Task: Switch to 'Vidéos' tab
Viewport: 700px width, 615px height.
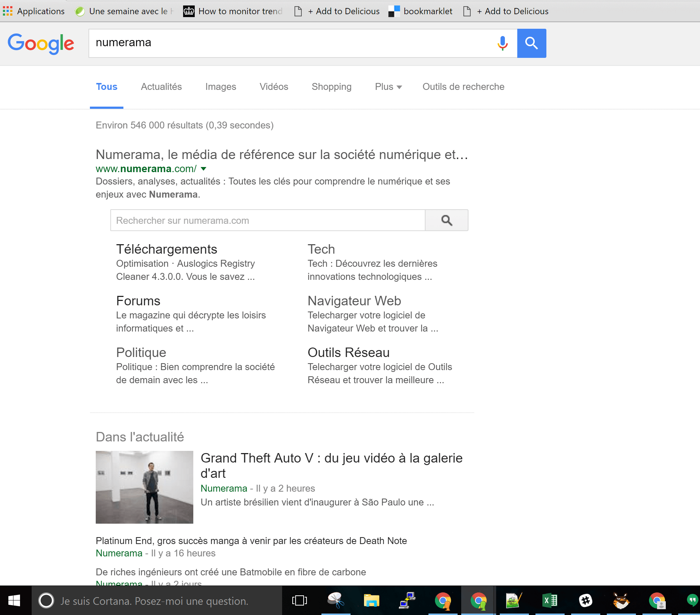Action: click(x=274, y=87)
